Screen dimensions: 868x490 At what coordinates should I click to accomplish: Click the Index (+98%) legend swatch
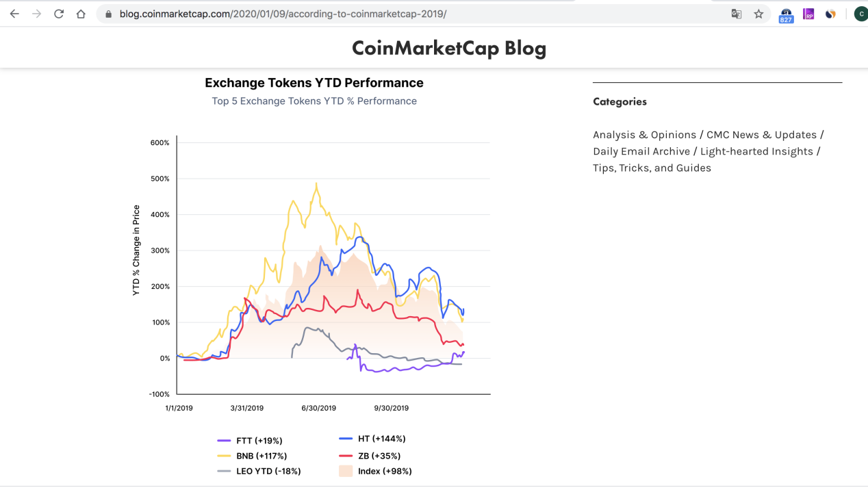346,471
